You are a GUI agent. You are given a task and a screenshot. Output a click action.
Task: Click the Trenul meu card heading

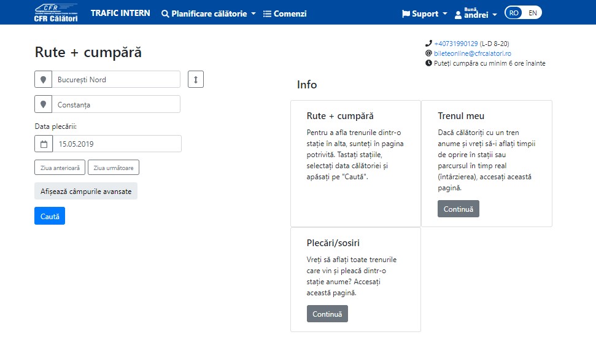tap(461, 116)
